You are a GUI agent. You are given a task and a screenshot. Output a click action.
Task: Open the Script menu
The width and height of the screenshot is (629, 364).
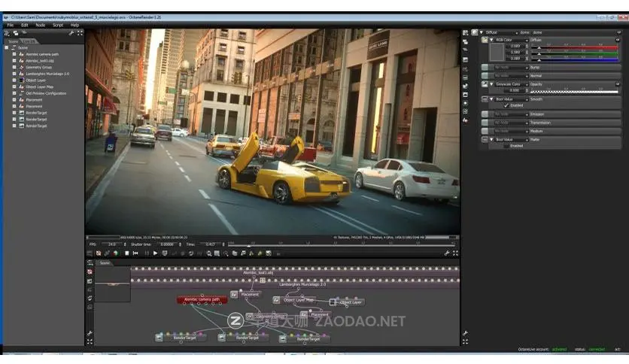pyautogui.click(x=58, y=25)
